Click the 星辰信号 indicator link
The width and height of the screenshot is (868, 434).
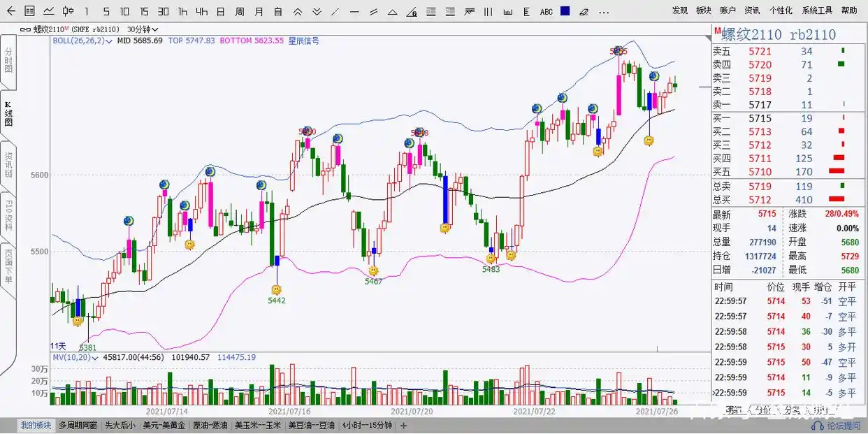coord(305,41)
